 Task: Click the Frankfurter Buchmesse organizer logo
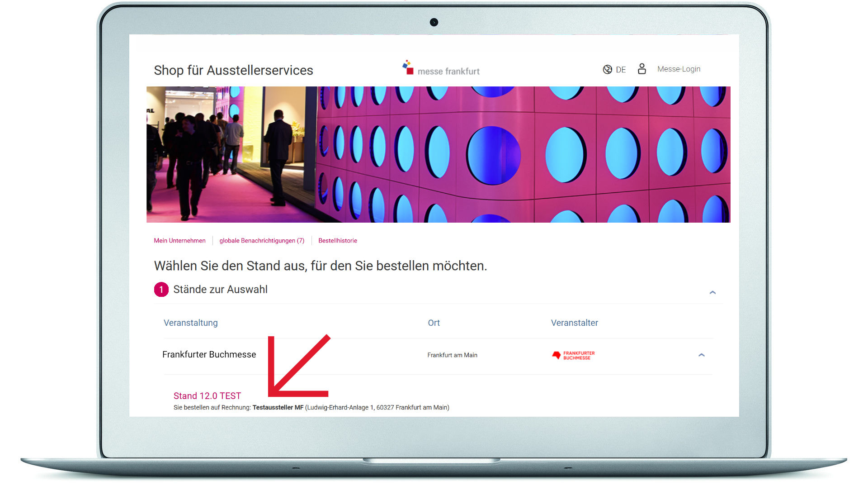tap(573, 355)
